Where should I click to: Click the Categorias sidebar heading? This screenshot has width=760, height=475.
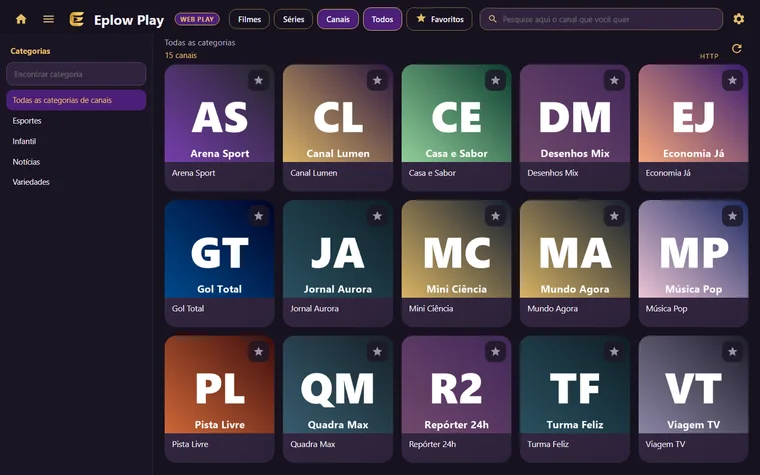click(x=30, y=51)
